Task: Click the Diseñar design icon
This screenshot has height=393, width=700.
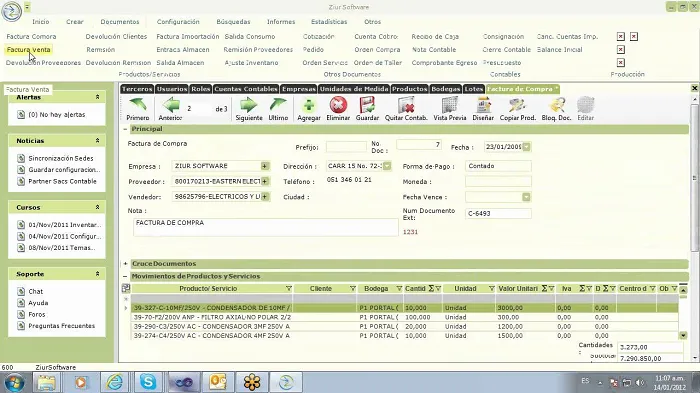Action: pos(483,105)
